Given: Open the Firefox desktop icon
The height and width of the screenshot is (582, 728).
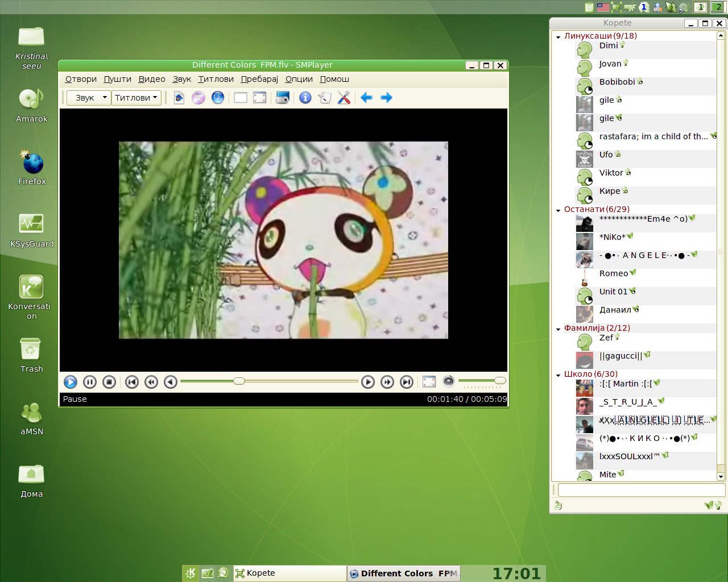Looking at the screenshot, I should pos(32,168).
